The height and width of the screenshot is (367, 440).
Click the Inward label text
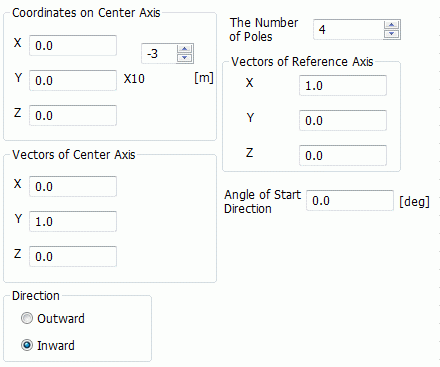pos(56,345)
